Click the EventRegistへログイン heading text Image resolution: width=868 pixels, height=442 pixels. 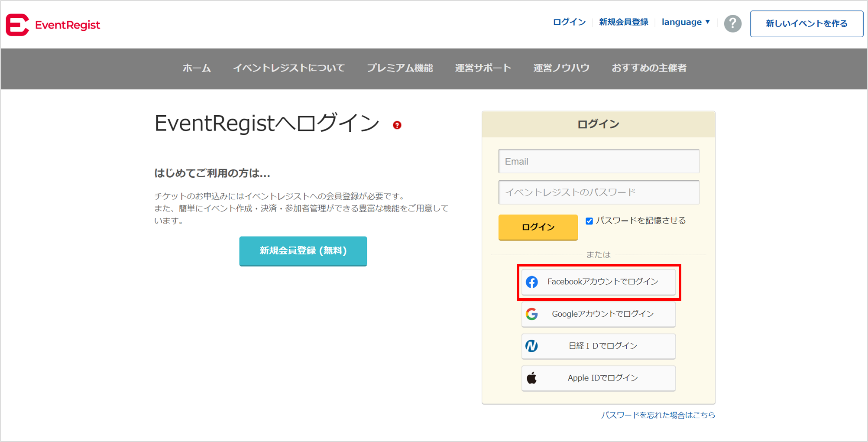(267, 123)
